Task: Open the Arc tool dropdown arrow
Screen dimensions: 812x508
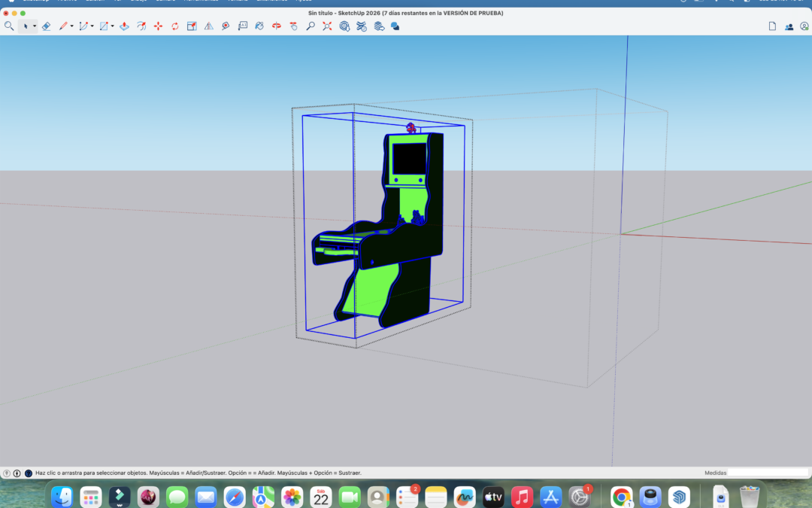Action: tap(92, 26)
